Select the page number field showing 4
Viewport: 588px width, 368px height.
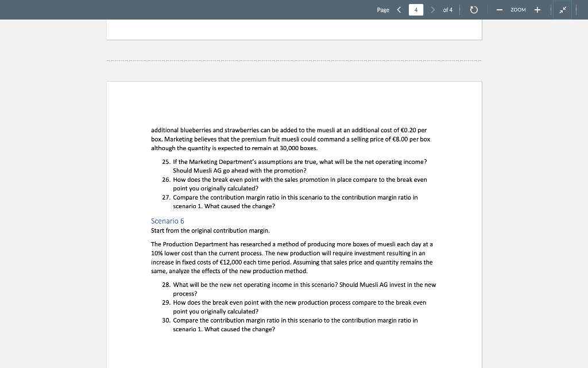coord(415,9)
